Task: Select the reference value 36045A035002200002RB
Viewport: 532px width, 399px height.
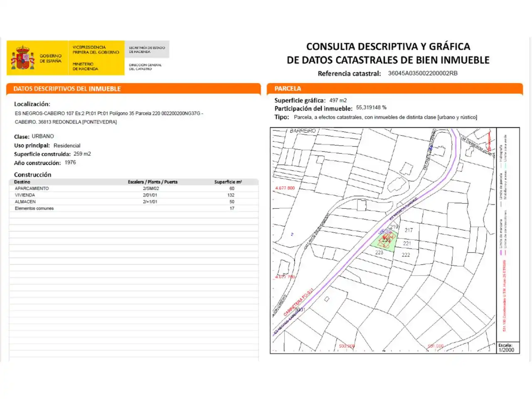Action: [423, 73]
